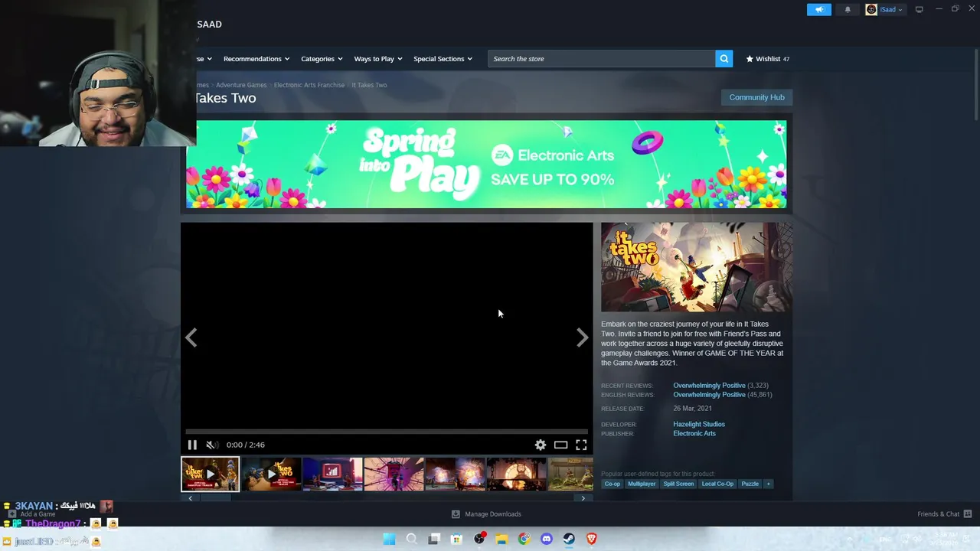Open recent reviews Overwhelmingly Positive link
Viewport: 980px width, 551px height.
[x=709, y=386]
